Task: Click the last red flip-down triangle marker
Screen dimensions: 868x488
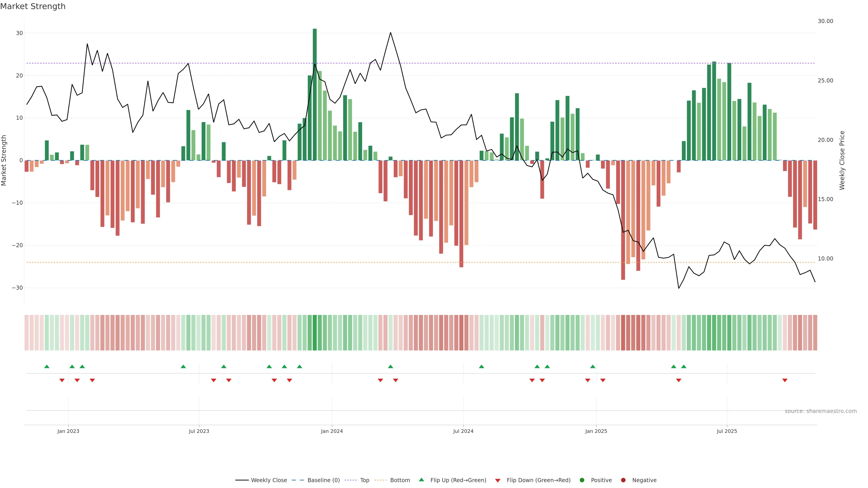Action: point(785,380)
